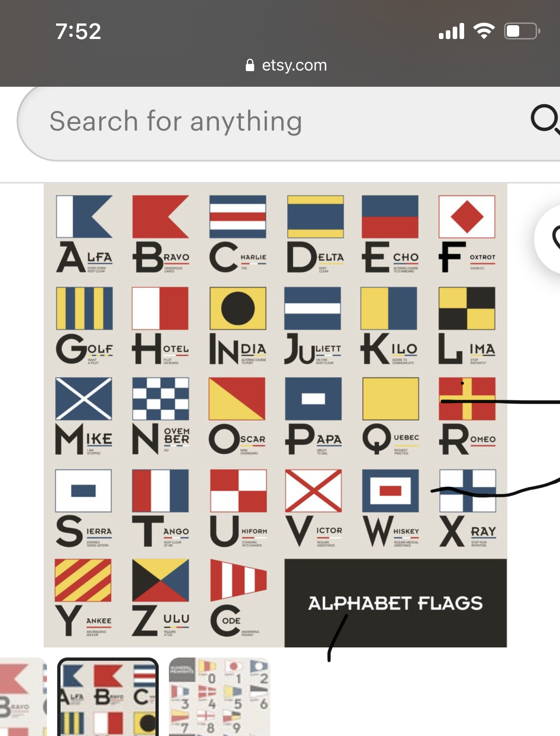
Task: Select the alphabet flags thumbnail
Action: tap(108, 697)
